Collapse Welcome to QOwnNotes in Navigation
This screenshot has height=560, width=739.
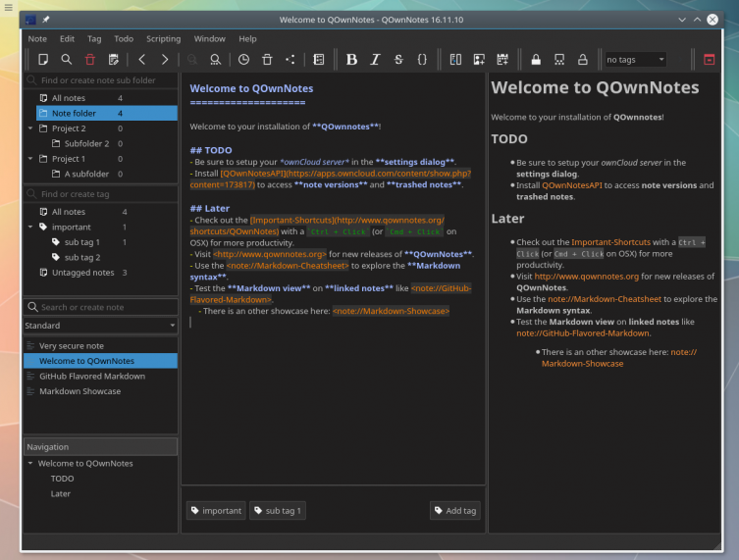[30, 464]
